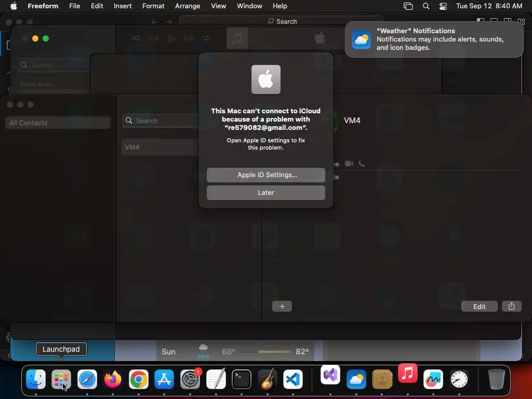Open Finder from the dock
The height and width of the screenshot is (399, 532).
[36, 379]
